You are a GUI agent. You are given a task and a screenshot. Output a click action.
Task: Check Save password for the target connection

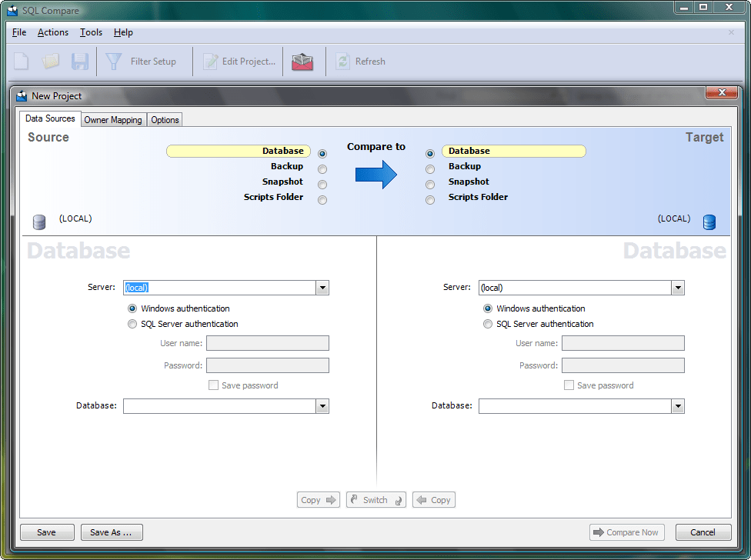(569, 385)
